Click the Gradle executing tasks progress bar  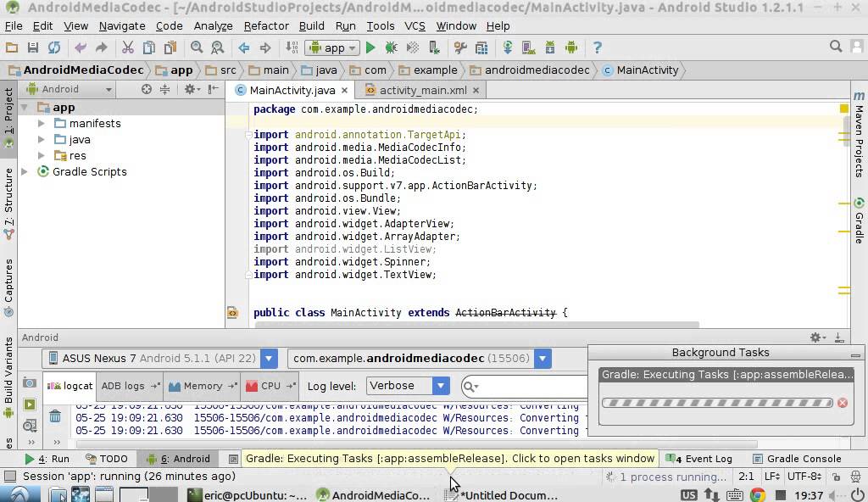[717, 403]
